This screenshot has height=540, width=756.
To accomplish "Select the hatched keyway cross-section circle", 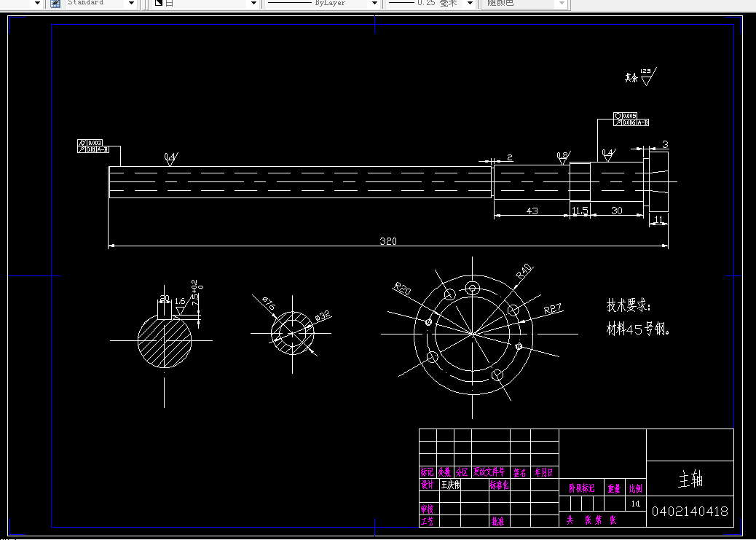I will click(x=165, y=340).
